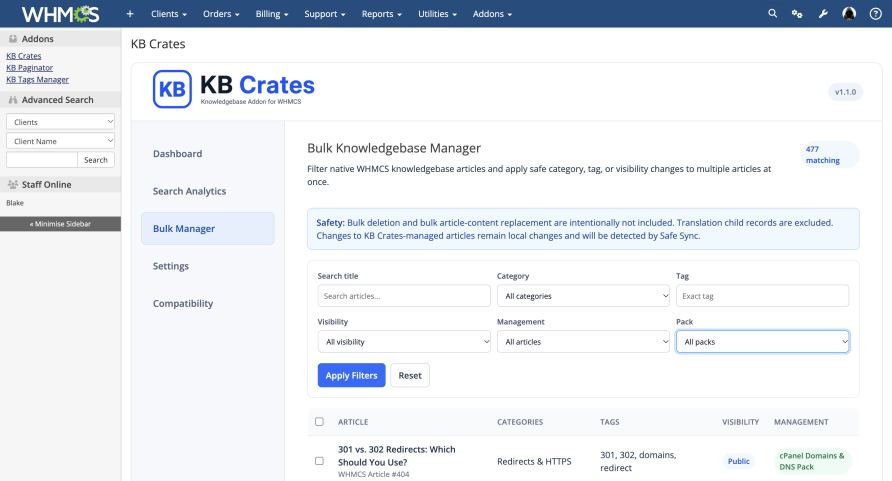Click the MANAGEMENT column header
The image size is (892, 481).
pyautogui.click(x=801, y=422)
